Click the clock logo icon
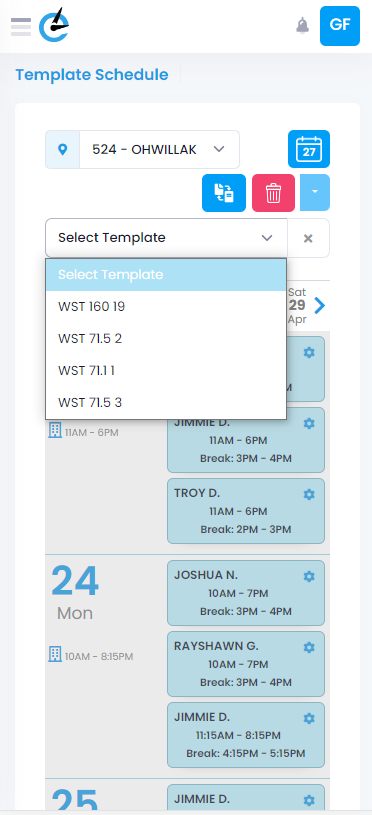 point(54,25)
